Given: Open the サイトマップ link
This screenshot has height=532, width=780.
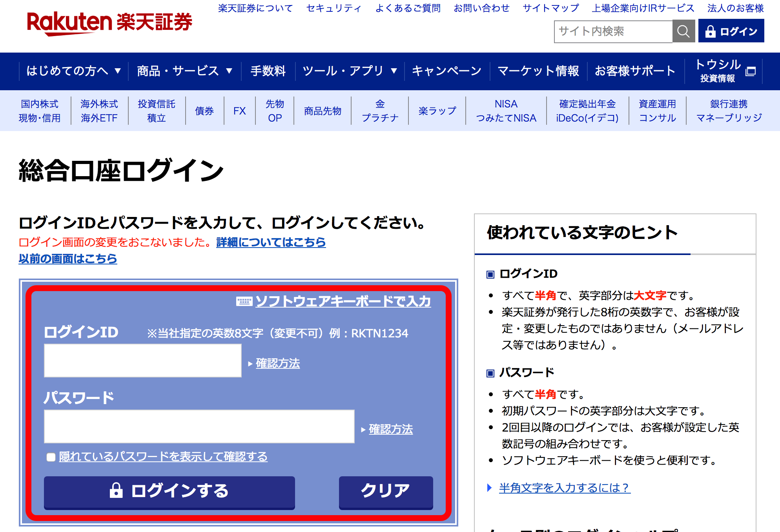Looking at the screenshot, I should [551, 8].
